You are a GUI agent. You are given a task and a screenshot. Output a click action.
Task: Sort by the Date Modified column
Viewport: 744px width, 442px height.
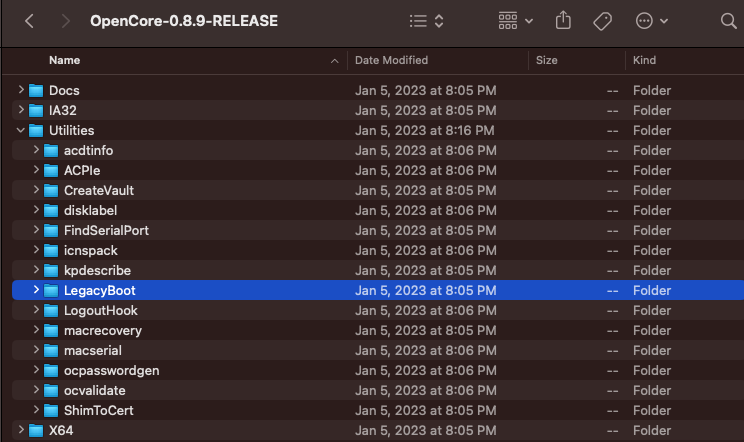pyautogui.click(x=391, y=60)
